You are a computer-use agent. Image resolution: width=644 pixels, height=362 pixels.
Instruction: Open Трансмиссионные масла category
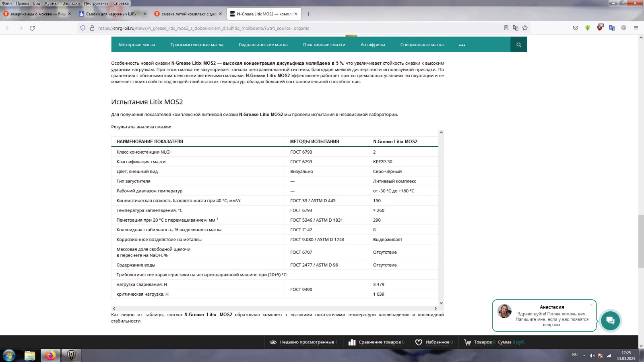click(197, 45)
